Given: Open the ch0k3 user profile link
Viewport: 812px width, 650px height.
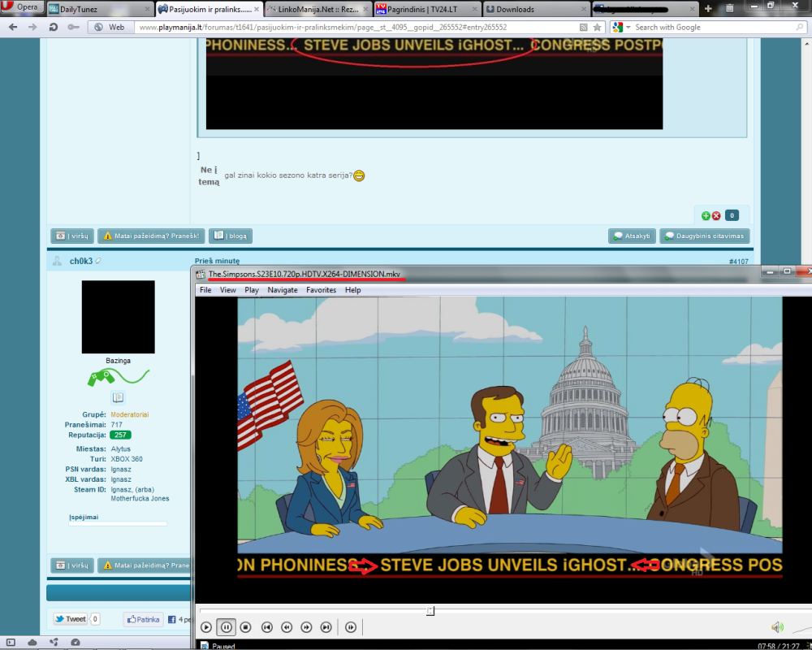Looking at the screenshot, I should pos(80,261).
